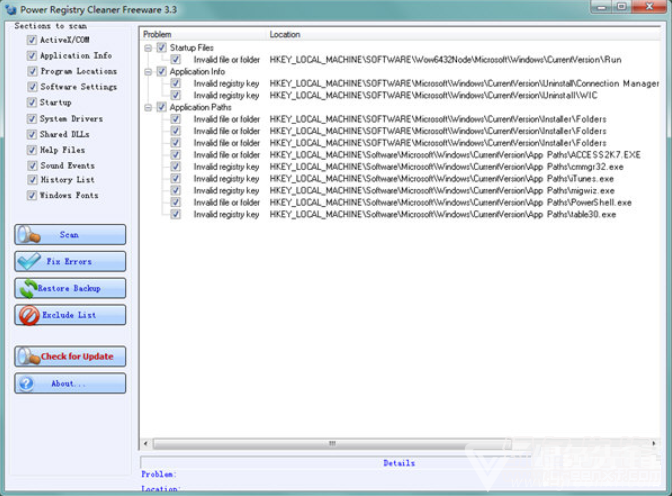This screenshot has width=672, height=496.
Task: Minimize the Power Registry Cleaner window
Action: point(602,7)
